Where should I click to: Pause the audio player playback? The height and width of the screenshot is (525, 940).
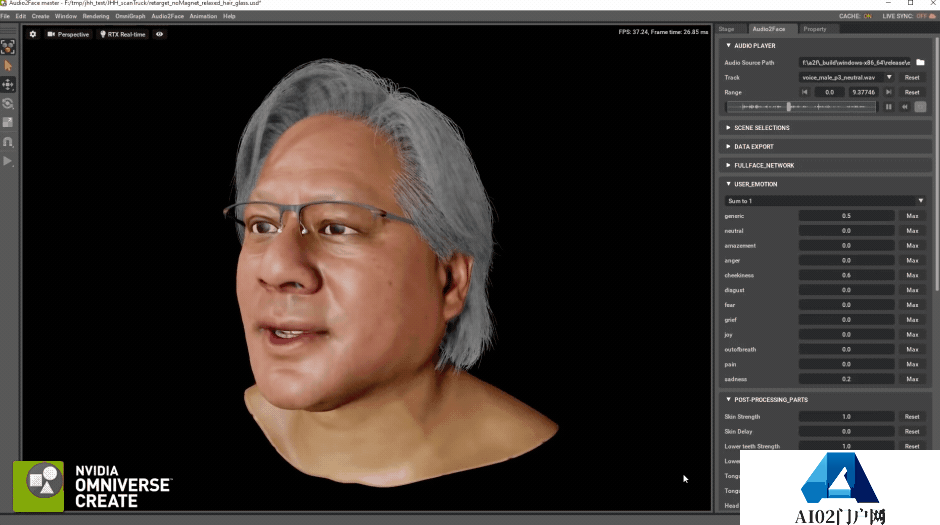coord(888,107)
